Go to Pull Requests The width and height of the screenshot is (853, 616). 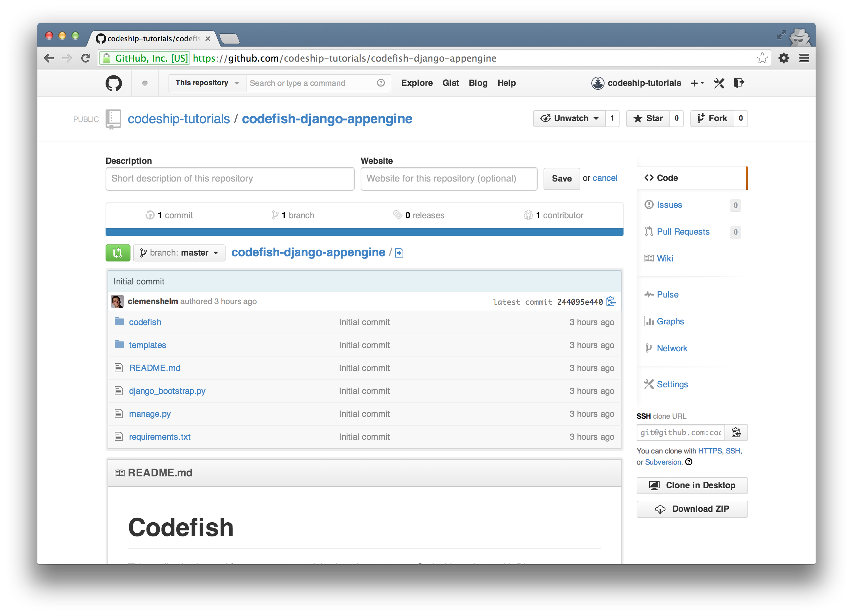(683, 232)
